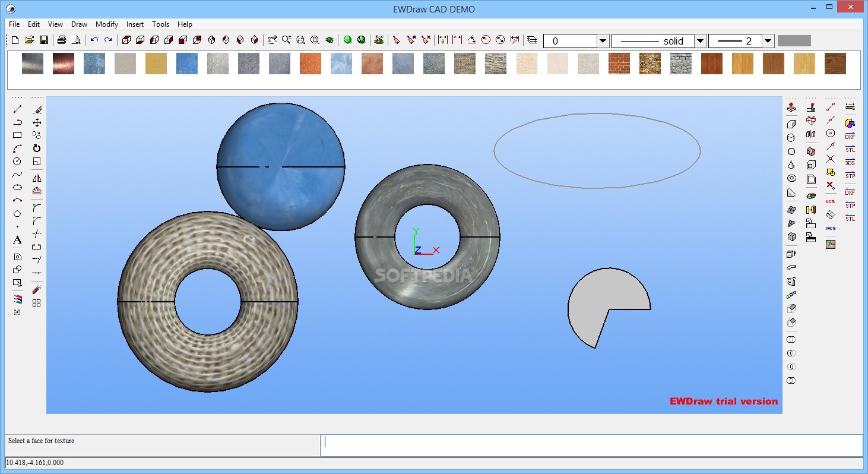The width and height of the screenshot is (868, 474).
Task: Click the layers icon beside layer box
Action: [532, 40]
